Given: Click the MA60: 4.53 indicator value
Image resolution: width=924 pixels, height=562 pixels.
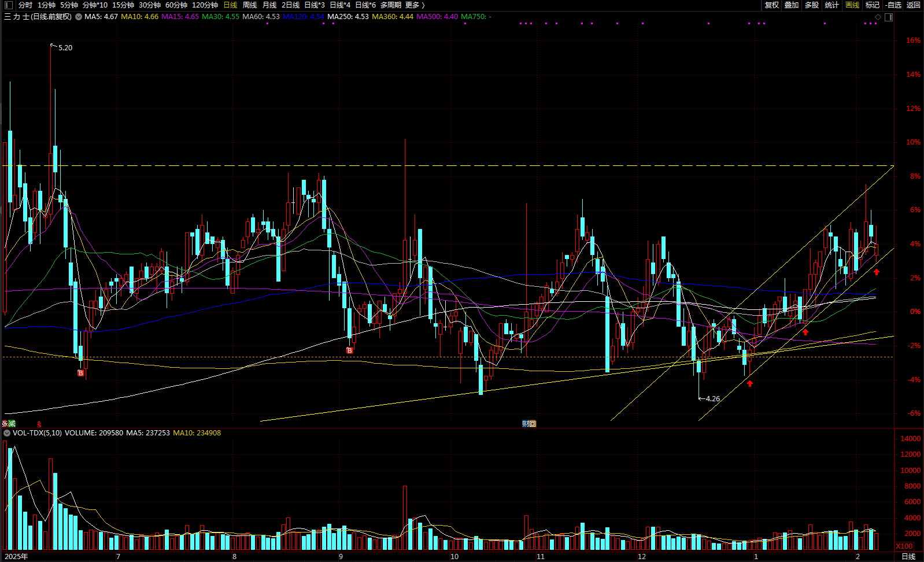Looking at the screenshot, I should [261, 17].
